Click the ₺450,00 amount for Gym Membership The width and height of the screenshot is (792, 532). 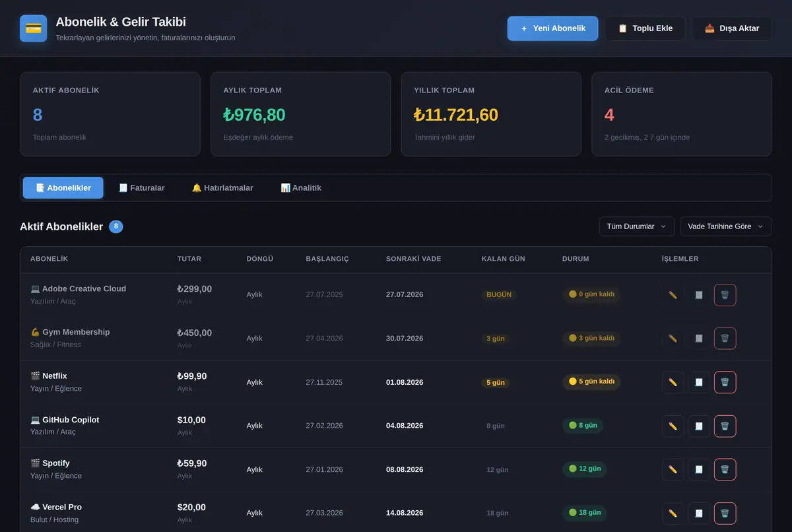195,333
